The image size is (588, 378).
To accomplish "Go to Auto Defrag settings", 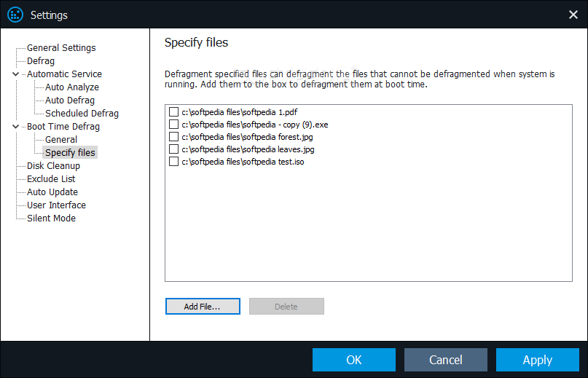I will tap(70, 100).
